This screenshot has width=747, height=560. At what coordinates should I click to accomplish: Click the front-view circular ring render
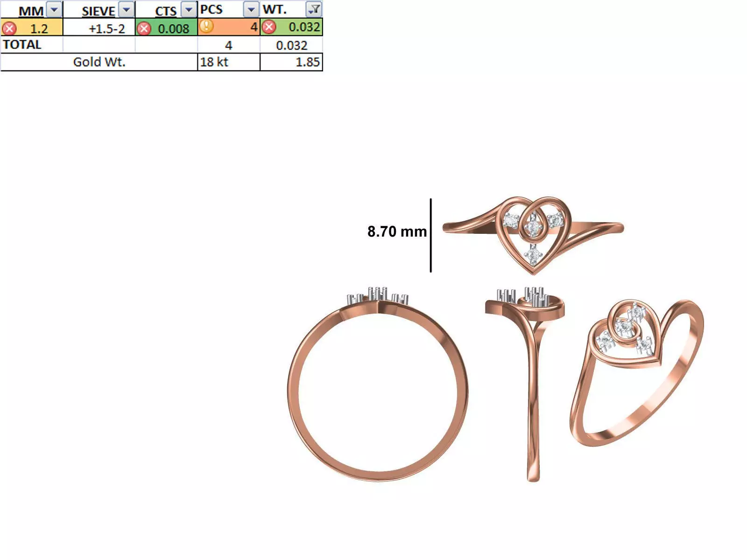click(378, 384)
